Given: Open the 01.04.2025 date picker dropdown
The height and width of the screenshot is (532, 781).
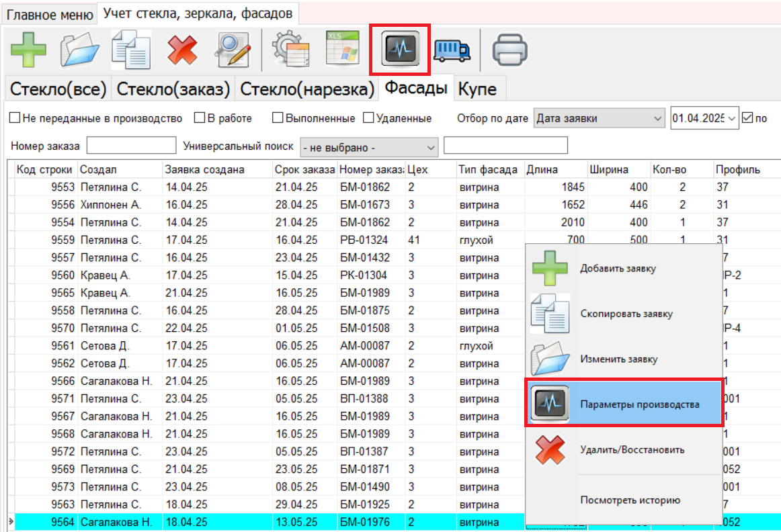Looking at the screenshot, I should click(x=732, y=118).
